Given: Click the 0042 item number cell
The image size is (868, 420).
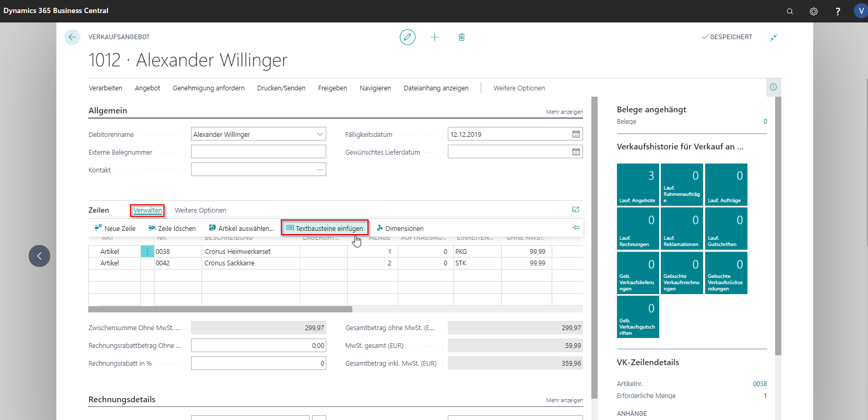Looking at the screenshot, I should click(x=177, y=263).
